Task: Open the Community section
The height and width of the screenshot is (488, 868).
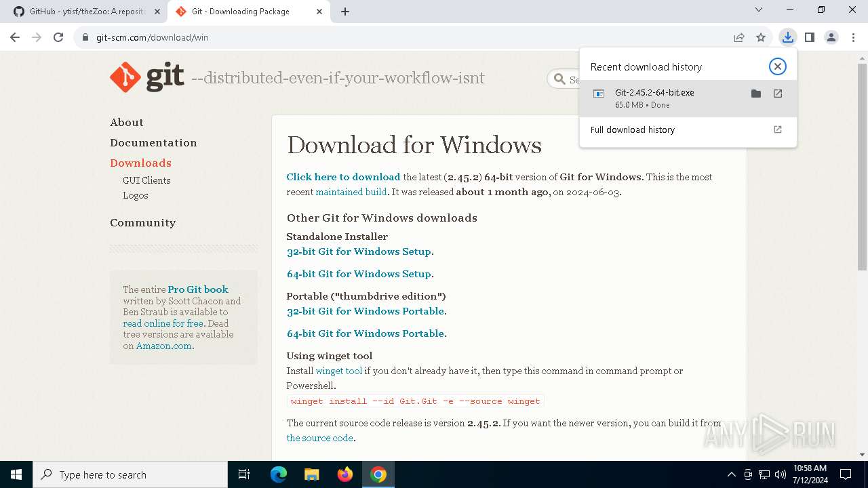Action: (x=142, y=223)
